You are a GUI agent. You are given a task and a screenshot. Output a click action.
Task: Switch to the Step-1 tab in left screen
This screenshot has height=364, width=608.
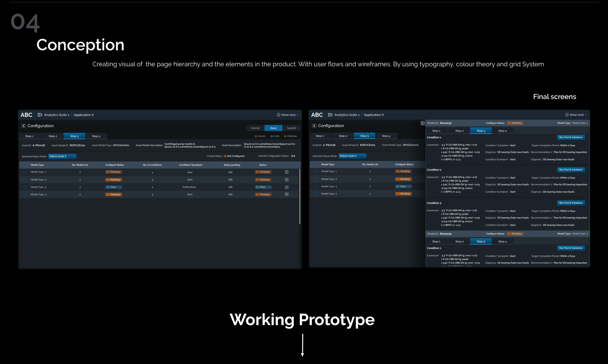point(29,136)
